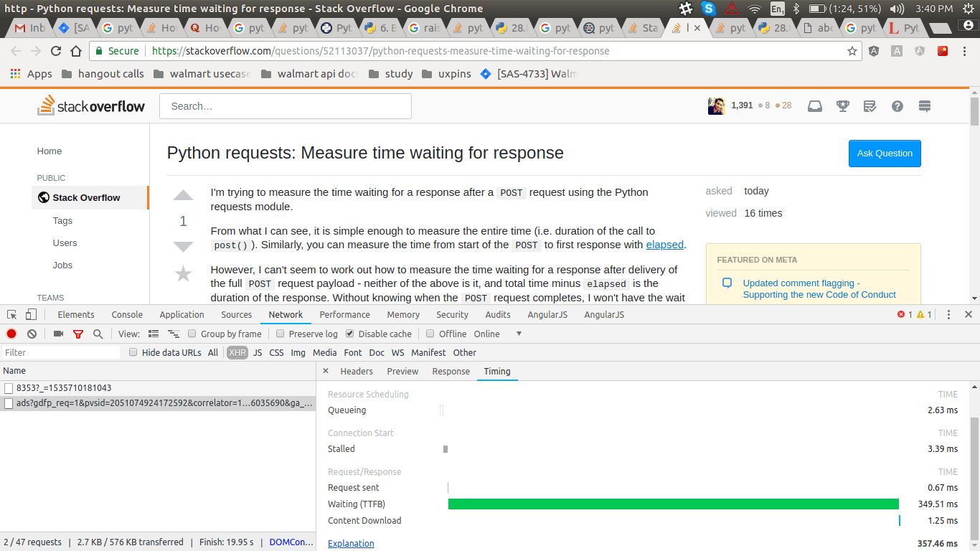Stop recording the network log

coord(10,334)
